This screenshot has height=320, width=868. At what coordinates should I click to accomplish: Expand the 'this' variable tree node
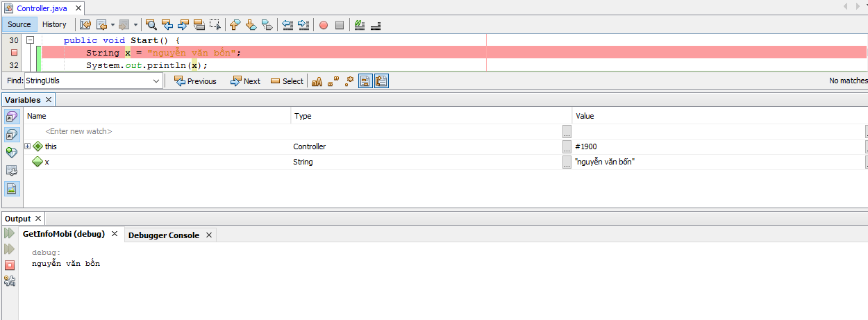click(28, 146)
